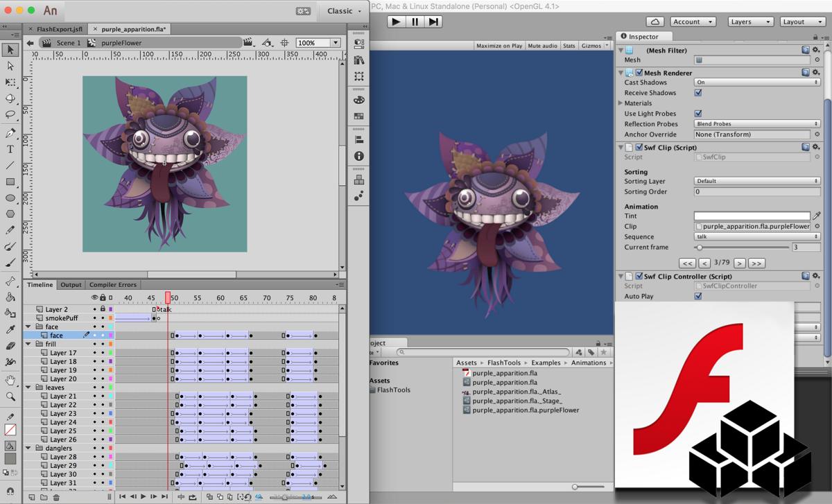Open the Classic workspace dropdown
Screen dimensions: 832x504
(x=345, y=10)
